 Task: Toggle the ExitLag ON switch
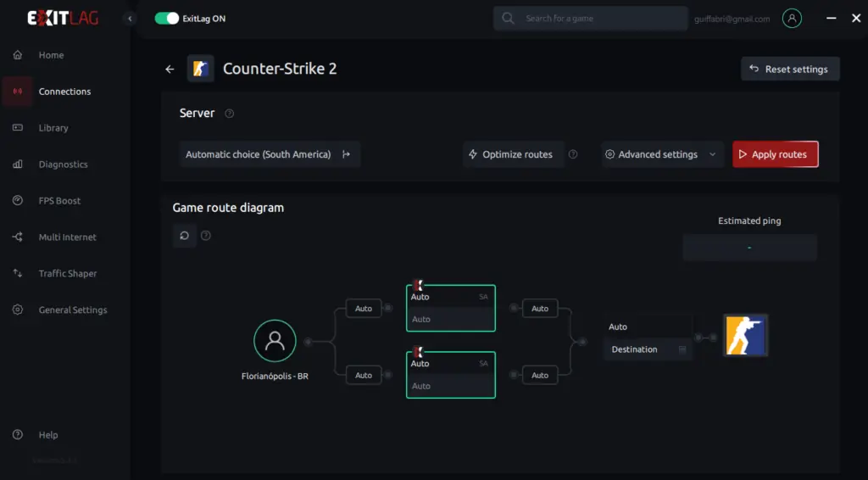coord(167,19)
